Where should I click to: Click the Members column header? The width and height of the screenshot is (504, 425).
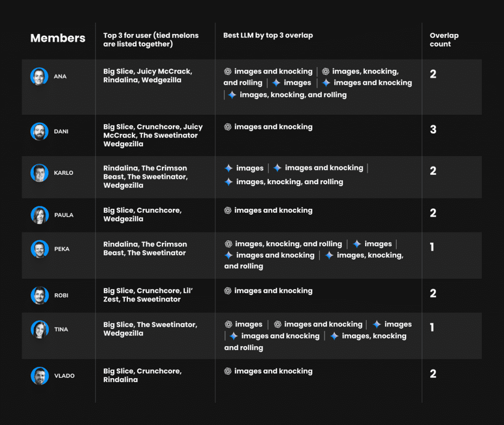[x=58, y=38]
